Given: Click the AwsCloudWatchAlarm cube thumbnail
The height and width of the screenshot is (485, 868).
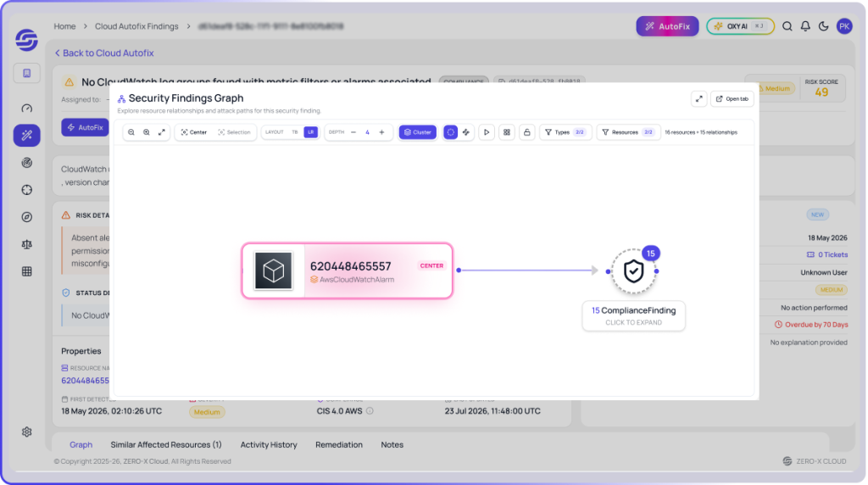Looking at the screenshot, I should (x=274, y=270).
